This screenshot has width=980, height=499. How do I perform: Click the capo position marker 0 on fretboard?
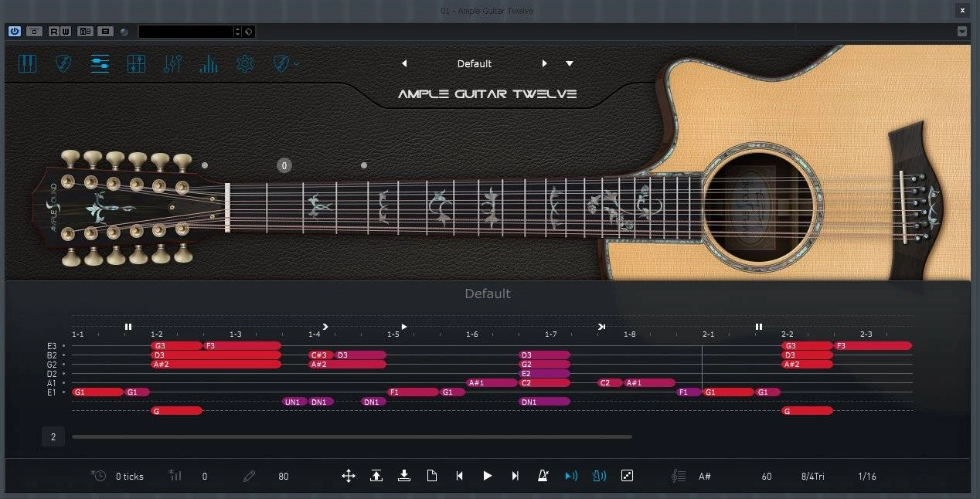pos(284,165)
